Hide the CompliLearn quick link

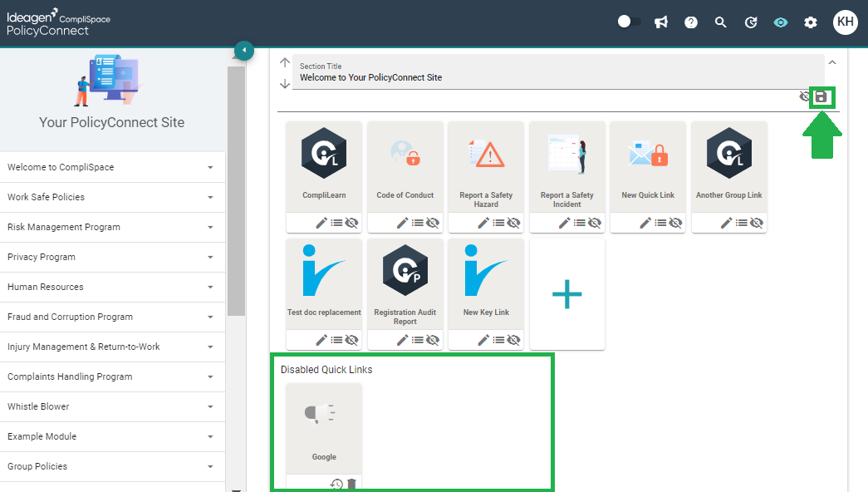(x=351, y=223)
